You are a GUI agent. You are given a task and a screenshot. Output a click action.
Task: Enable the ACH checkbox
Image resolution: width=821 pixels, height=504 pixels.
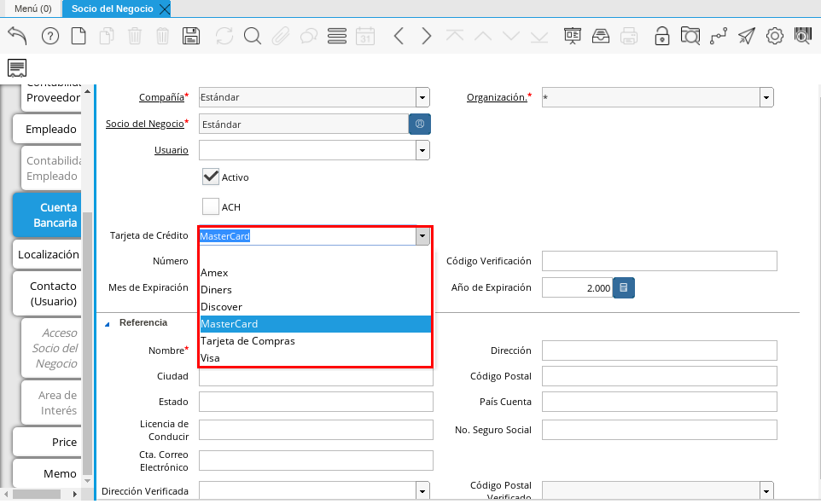211,206
